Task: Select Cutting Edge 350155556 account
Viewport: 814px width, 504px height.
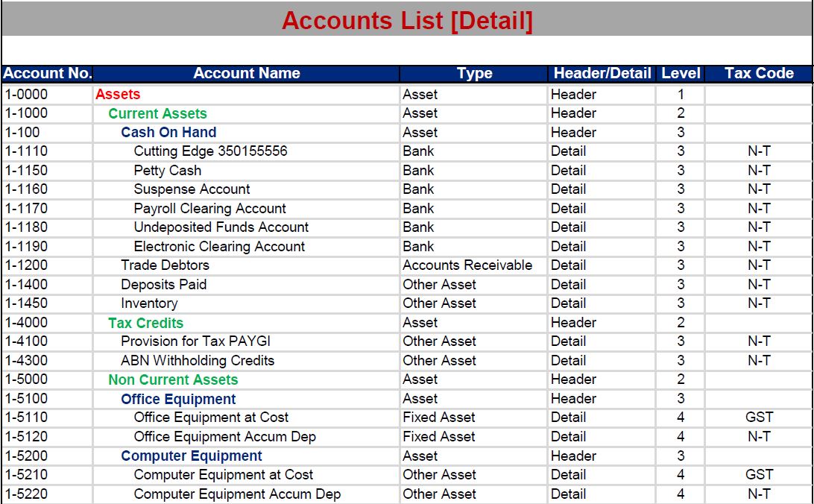Action: pyautogui.click(x=210, y=151)
